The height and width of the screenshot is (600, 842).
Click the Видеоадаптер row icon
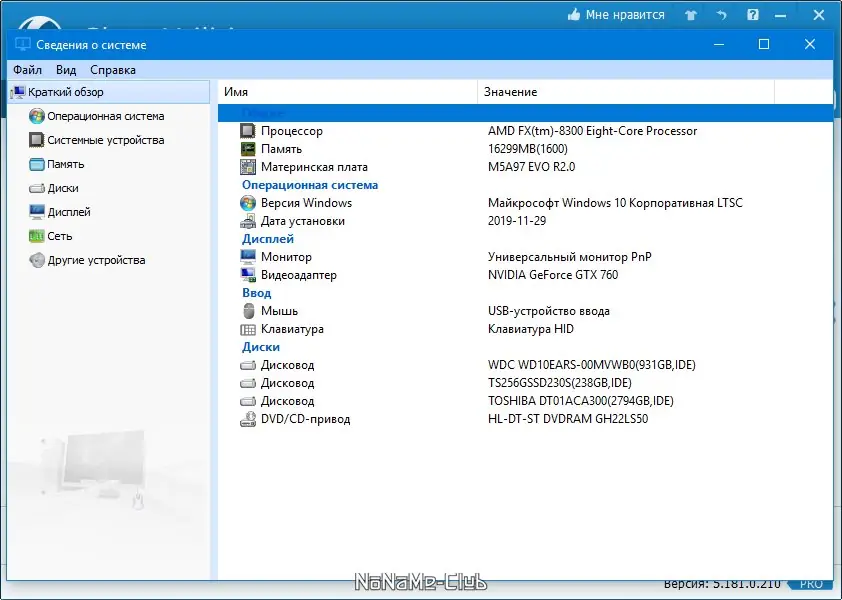pyautogui.click(x=248, y=274)
